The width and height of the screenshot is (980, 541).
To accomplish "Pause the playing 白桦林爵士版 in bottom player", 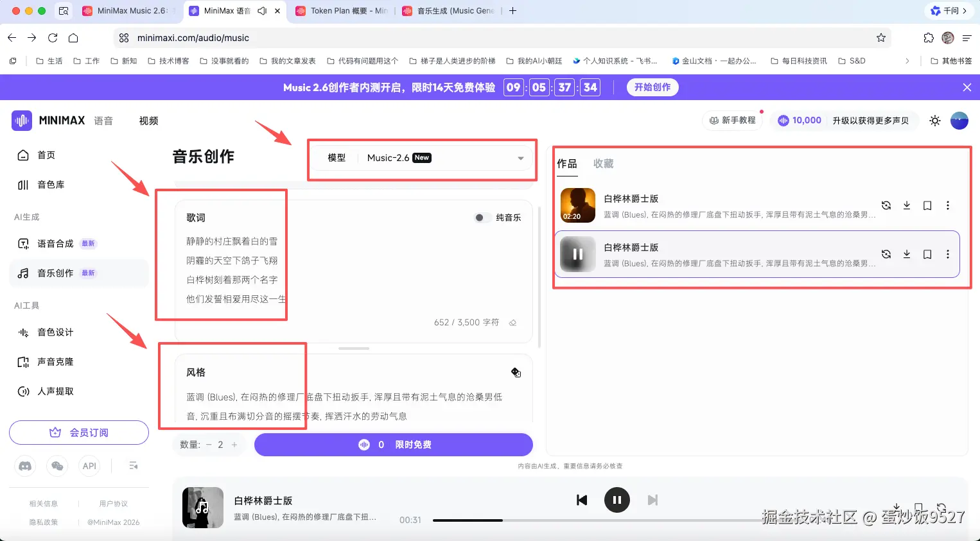I will click(617, 500).
